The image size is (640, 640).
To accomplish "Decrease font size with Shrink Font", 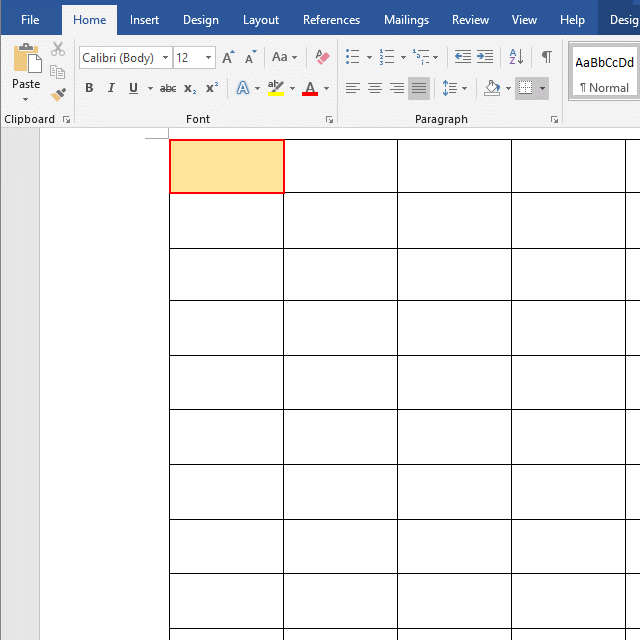I will 250,57.
